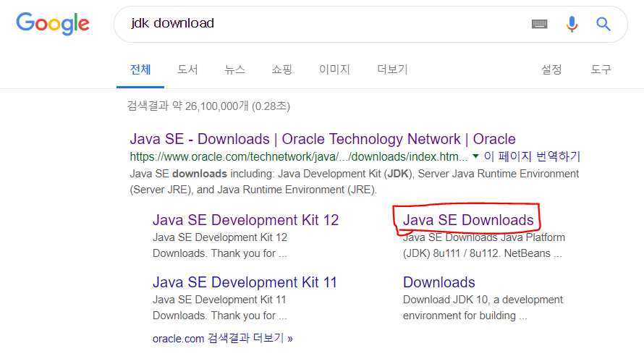
Task: Open 'Java SE - Downloads | Oracle Technology Network' result
Action: click(323, 139)
